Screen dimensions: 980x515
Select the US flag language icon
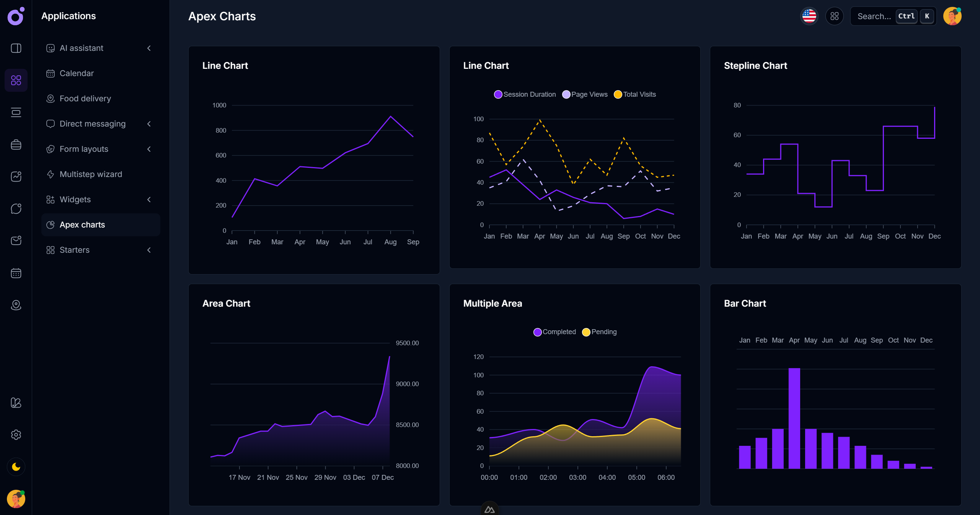(809, 16)
